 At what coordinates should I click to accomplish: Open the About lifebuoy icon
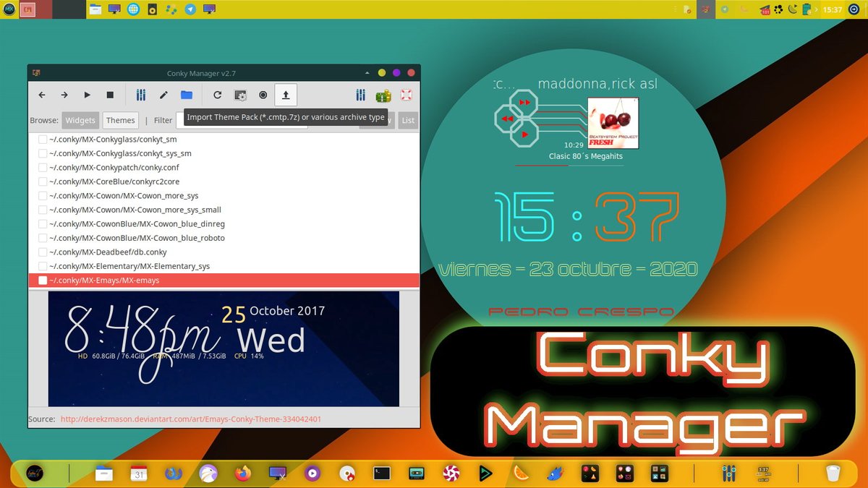point(406,95)
